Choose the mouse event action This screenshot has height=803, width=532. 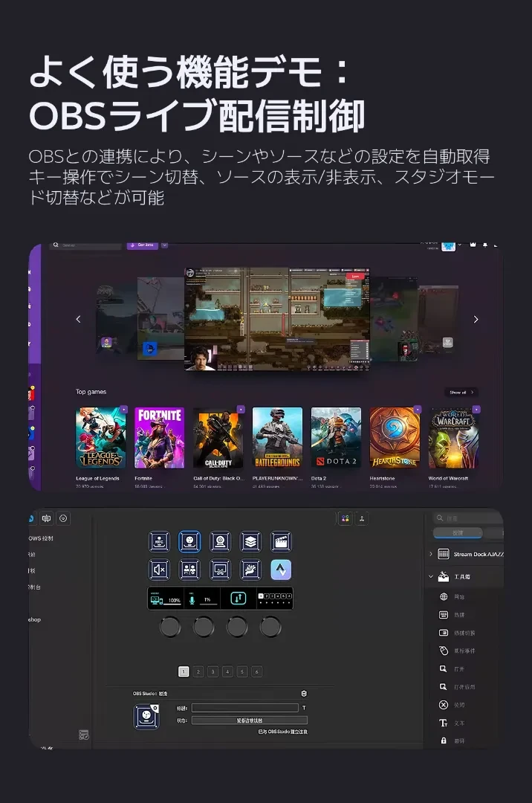pyautogui.click(x=444, y=651)
